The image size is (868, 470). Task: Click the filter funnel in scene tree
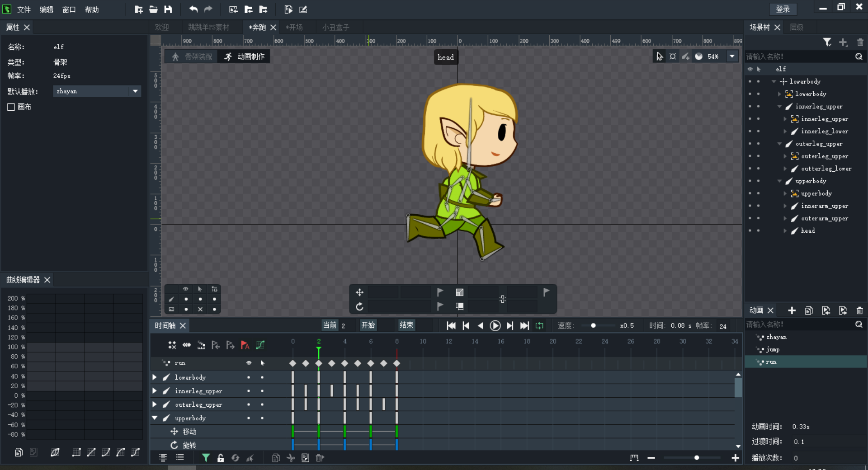click(827, 42)
